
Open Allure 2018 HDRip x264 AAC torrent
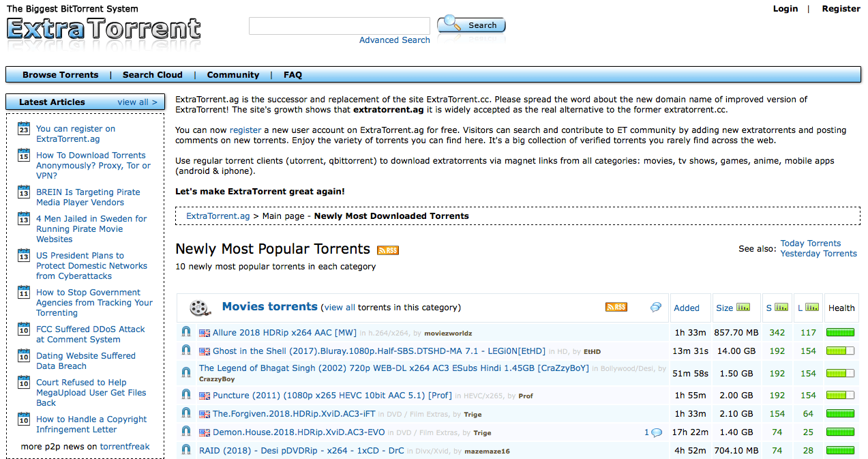(284, 333)
